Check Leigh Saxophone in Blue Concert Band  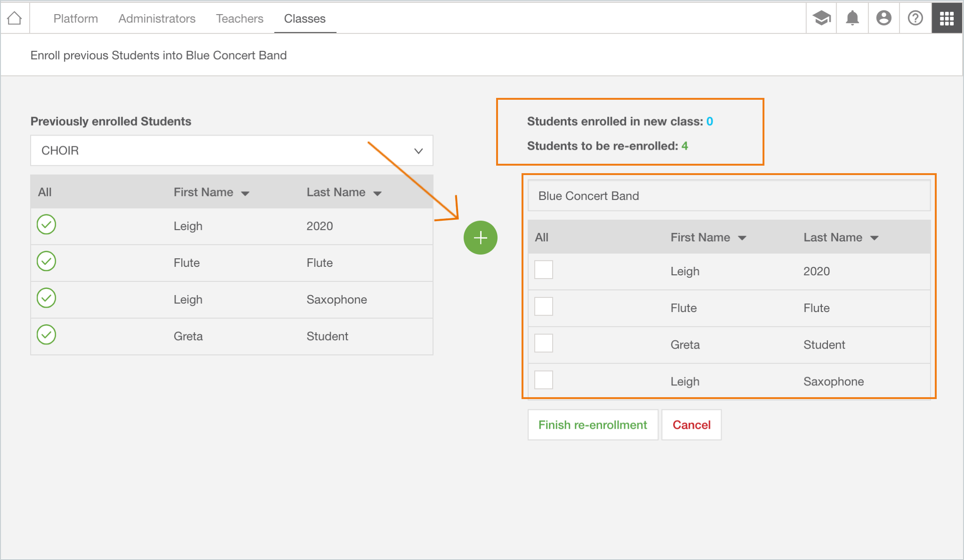click(x=544, y=380)
